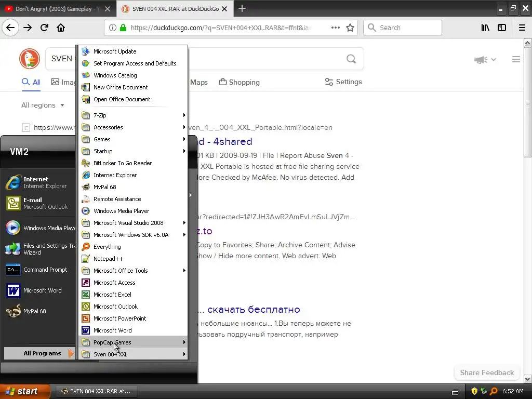Open Microsoft Word in programs list

pos(133,330)
